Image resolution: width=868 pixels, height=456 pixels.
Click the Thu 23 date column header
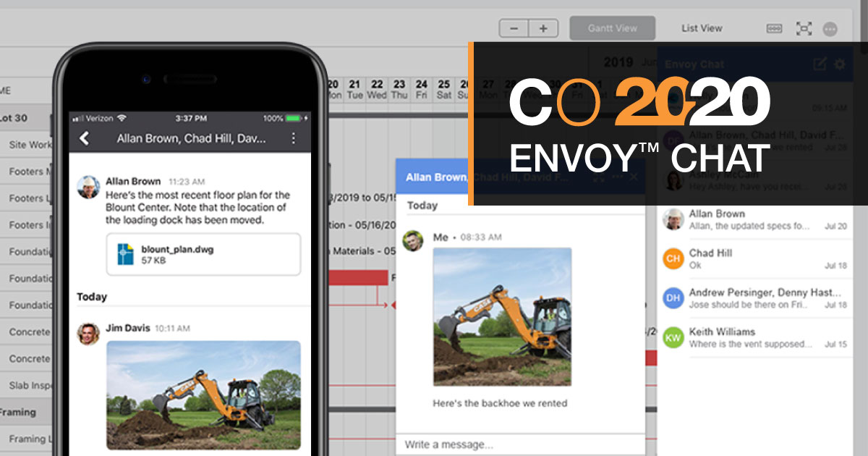pos(399,90)
